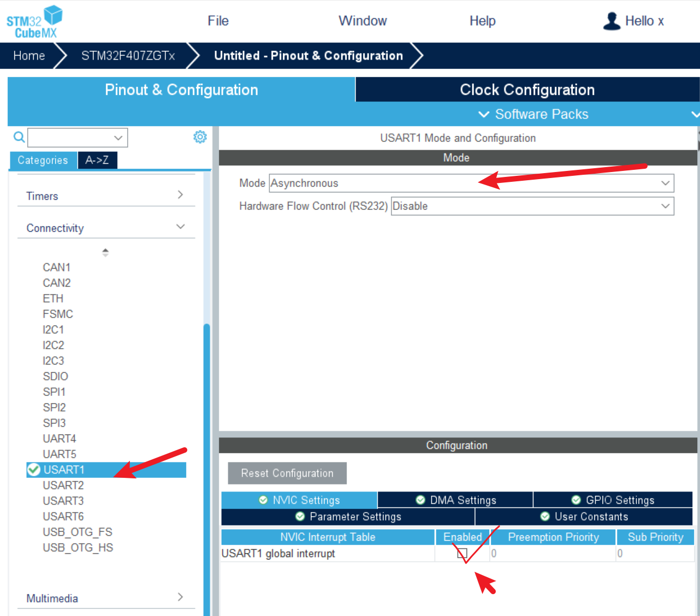This screenshot has height=616, width=700.
Task: Select UART5 in the list
Action: (60, 454)
